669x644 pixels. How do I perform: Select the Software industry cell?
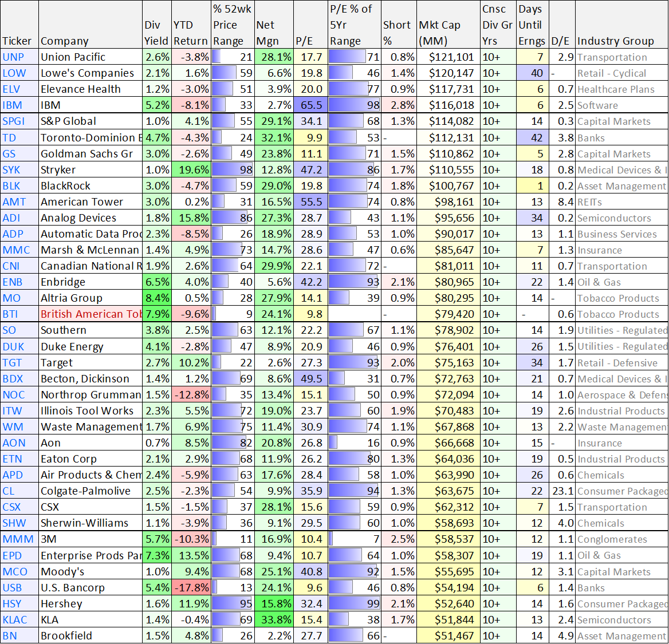tap(621, 105)
